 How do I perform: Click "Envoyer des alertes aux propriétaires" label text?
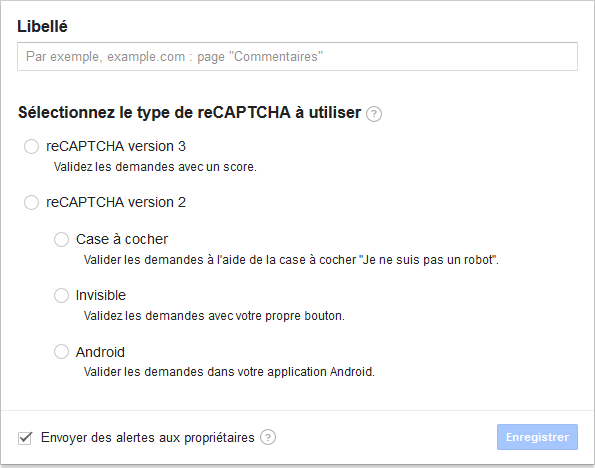pos(148,438)
